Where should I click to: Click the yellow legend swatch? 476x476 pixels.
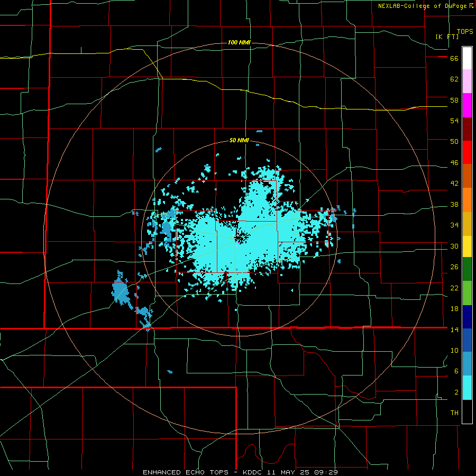tap(467, 246)
